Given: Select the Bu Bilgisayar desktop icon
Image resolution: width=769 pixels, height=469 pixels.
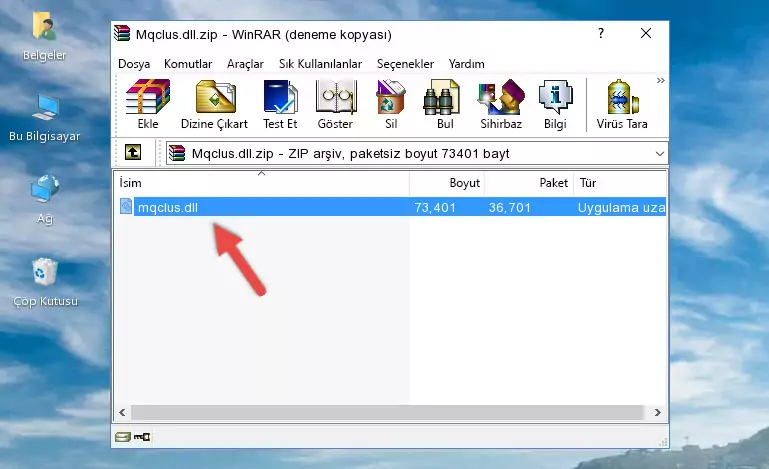Looking at the screenshot, I should [x=44, y=118].
